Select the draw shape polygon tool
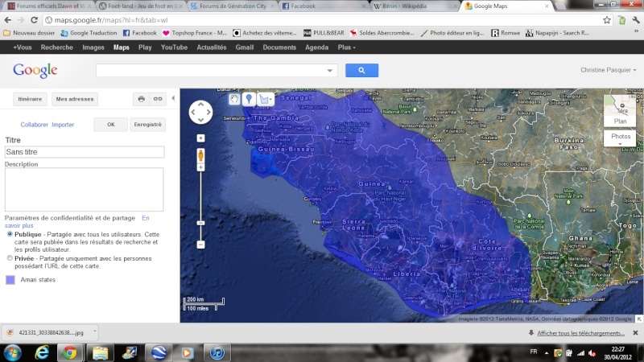 [264, 99]
